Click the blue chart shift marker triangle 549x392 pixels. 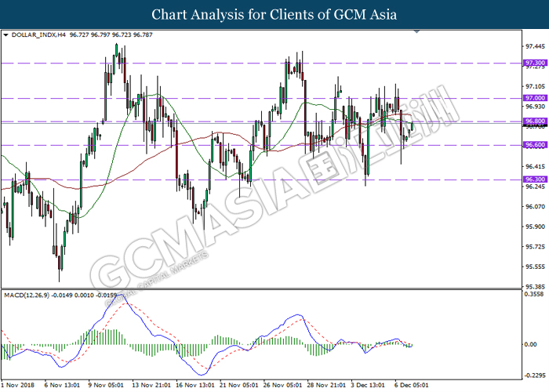click(x=416, y=31)
